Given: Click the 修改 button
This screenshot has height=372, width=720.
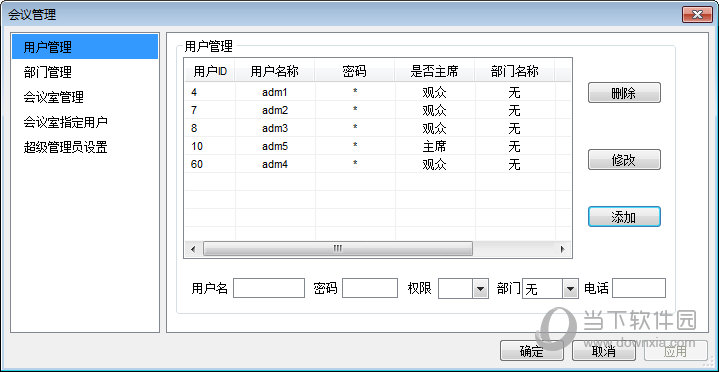Looking at the screenshot, I should (x=624, y=160).
